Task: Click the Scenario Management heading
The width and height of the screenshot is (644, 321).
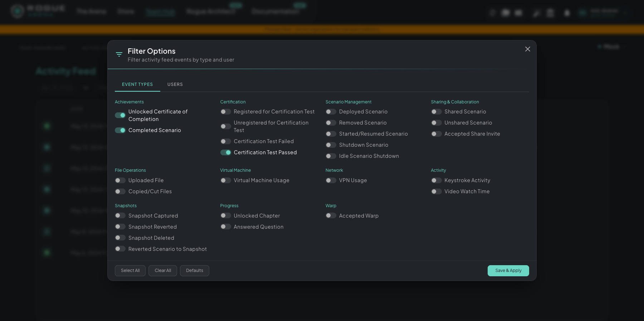Action: click(x=348, y=102)
